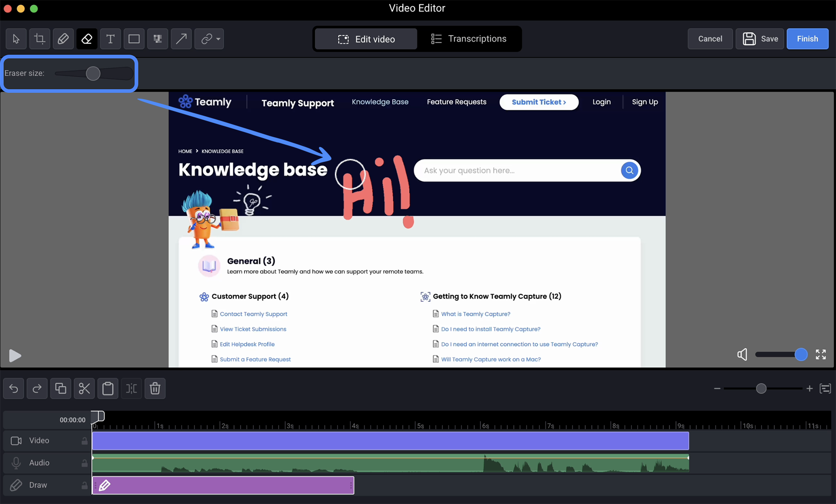Open Will Teamly Capture work on Mac

(491, 359)
